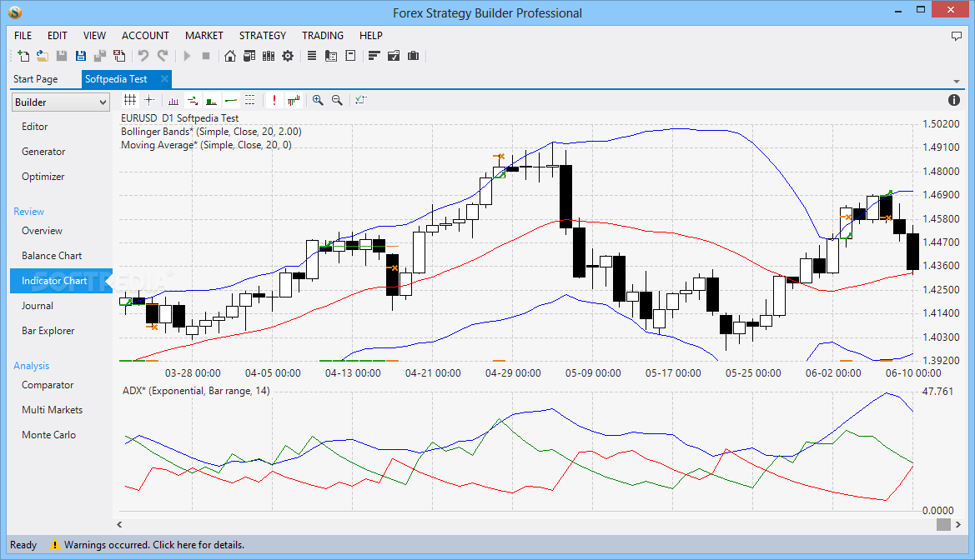
Task: Click the chart scrollbar right arrow
Action: [958, 524]
